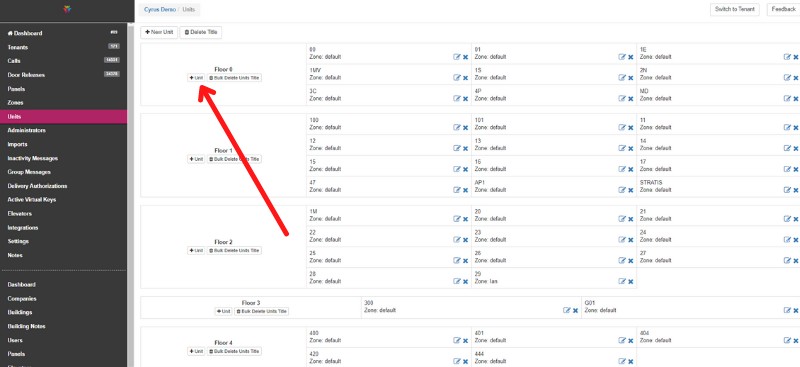Edit unit 4P using the pencil icon

622,99
